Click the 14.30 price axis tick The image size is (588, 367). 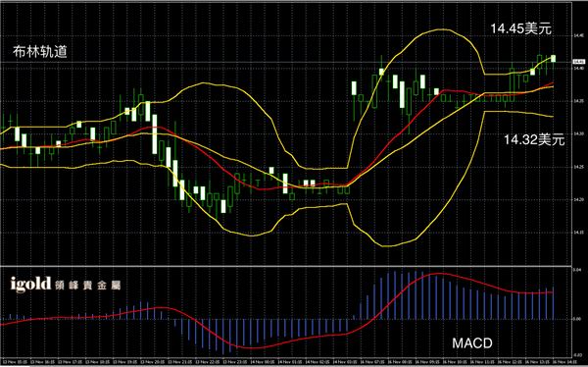578,134
